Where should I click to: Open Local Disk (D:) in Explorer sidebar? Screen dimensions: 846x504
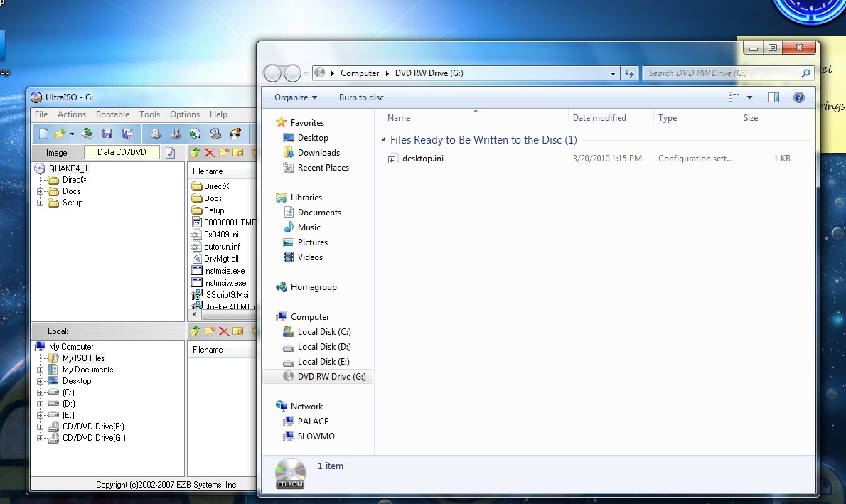click(323, 347)
